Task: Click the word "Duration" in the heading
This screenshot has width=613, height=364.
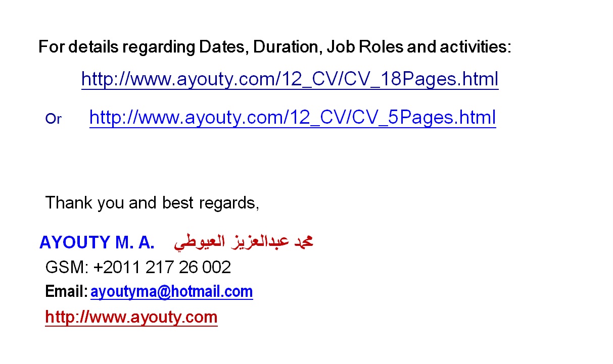Action: click(286, 47)
